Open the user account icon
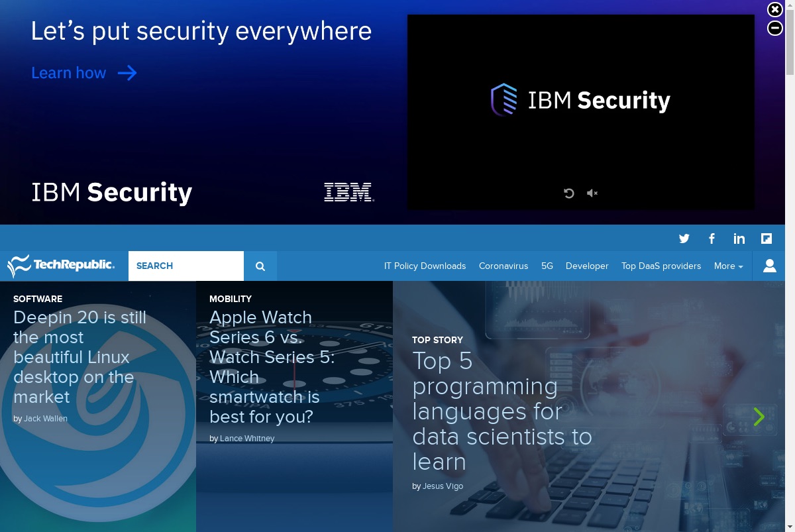 (x=769, y=266)
